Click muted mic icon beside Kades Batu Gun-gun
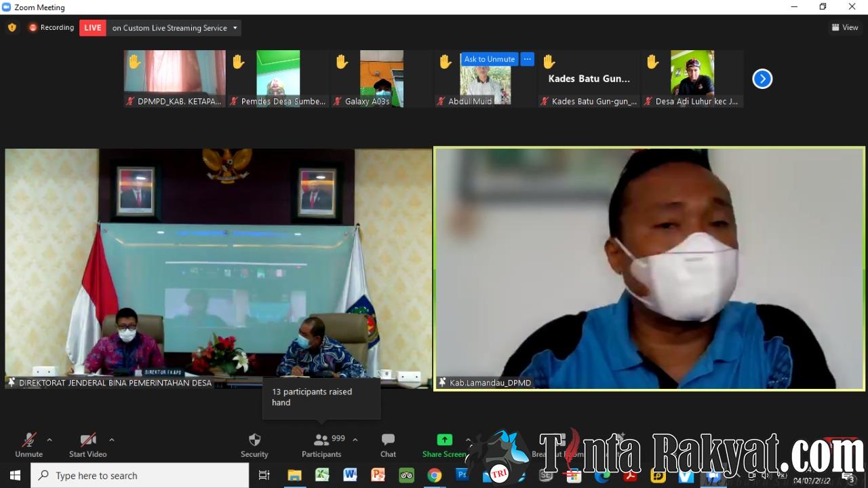 click(545, 101)
